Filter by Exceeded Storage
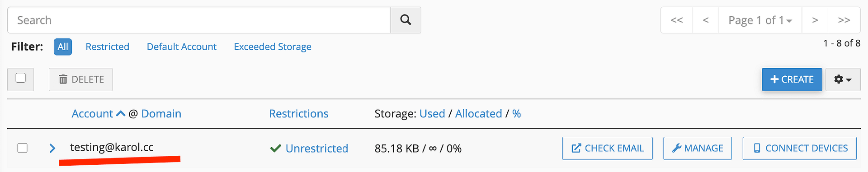This screenshot has height=172, width=868. pyautogui.click(x=273, y=46)
